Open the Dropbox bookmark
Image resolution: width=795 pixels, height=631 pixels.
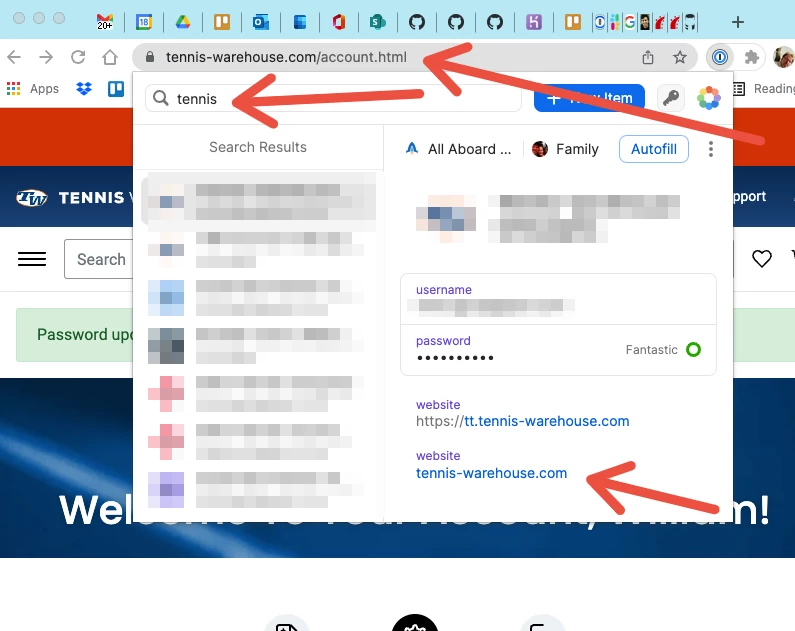click(84, 89)
